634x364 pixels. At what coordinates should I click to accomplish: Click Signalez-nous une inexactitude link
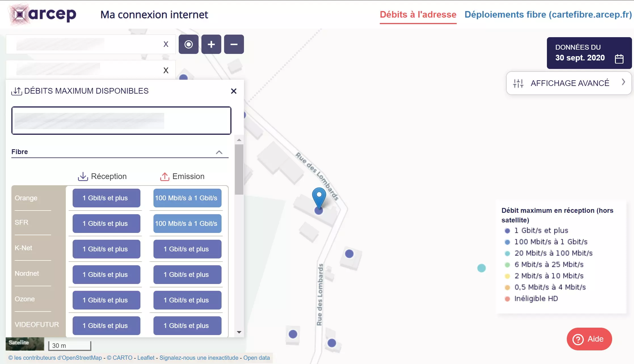199,358
